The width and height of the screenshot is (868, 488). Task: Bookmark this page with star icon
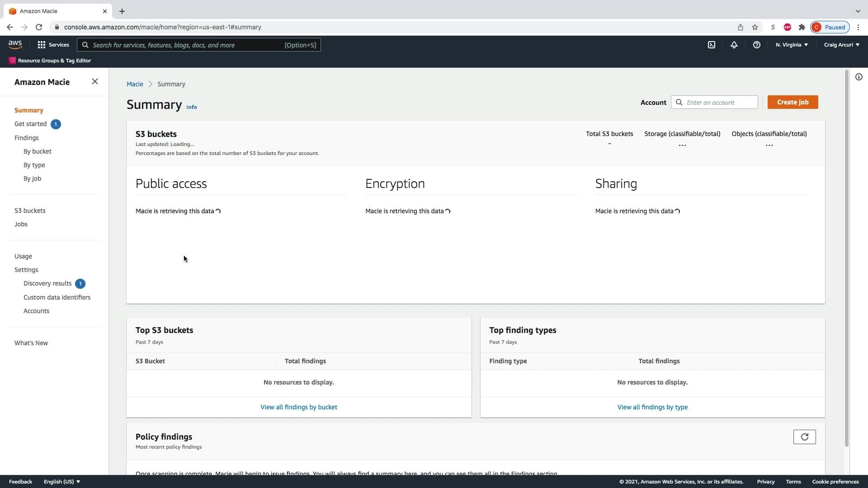pos(755,27)
